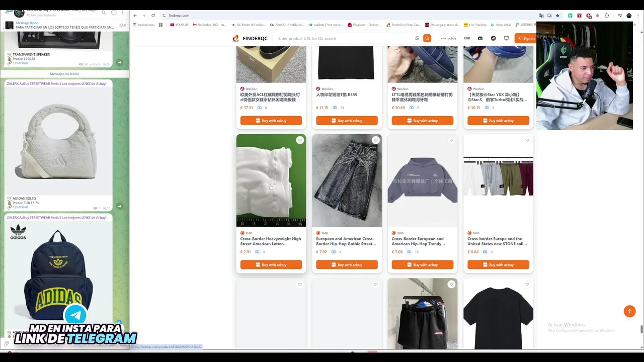
Task: Open the QC Finder & Products bookmark
Action: pyautogui.click(x=249, y=25)
